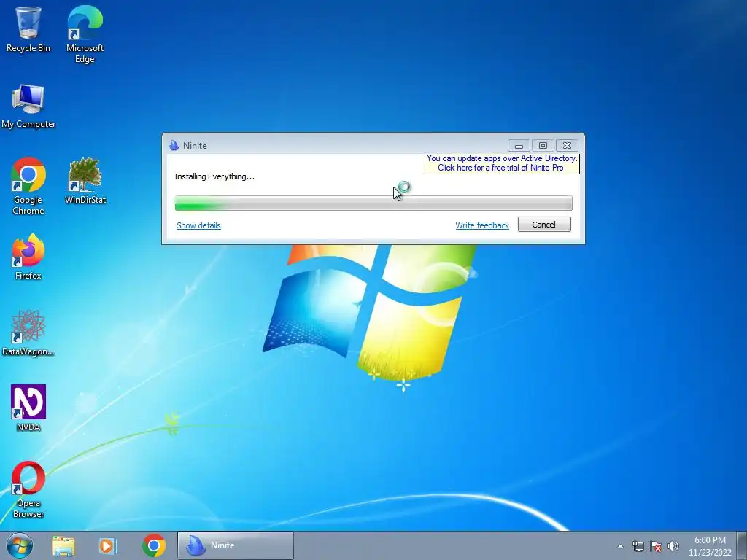The width and height of the screenshot is (747, 560).
Task: Show hidden tray icons arrow
Action: tap(620, 546)
